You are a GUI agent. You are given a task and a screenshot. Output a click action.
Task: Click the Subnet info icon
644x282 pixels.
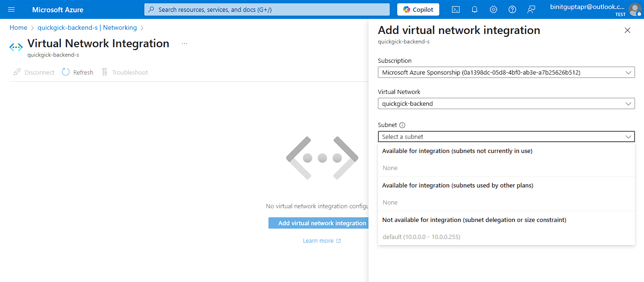(402, 125)
